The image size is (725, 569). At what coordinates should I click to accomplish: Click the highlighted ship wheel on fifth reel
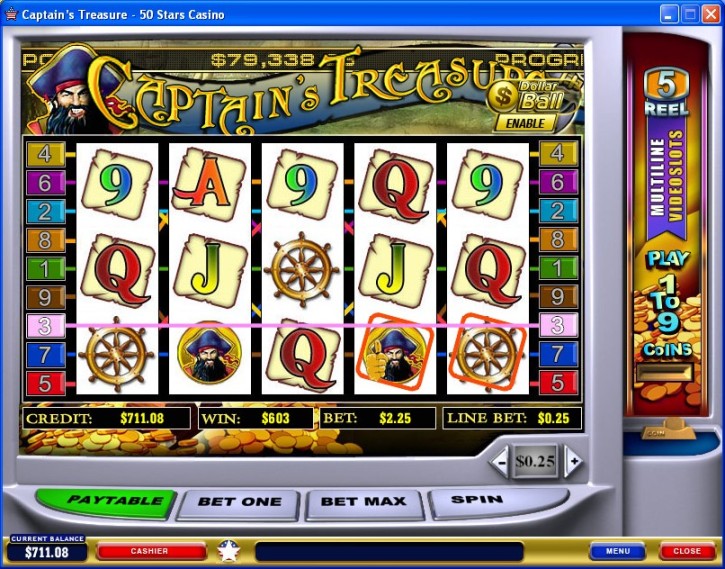coord(488,352)
